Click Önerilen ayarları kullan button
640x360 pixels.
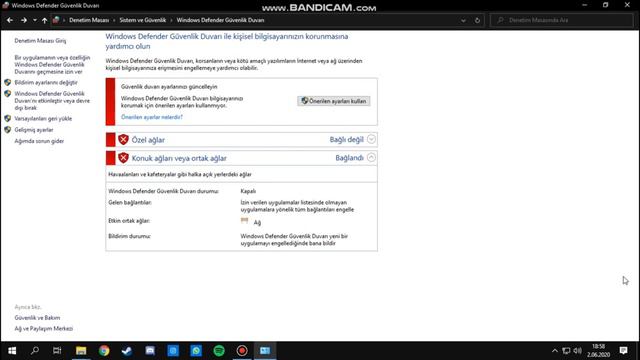click(x=334, y=101)
